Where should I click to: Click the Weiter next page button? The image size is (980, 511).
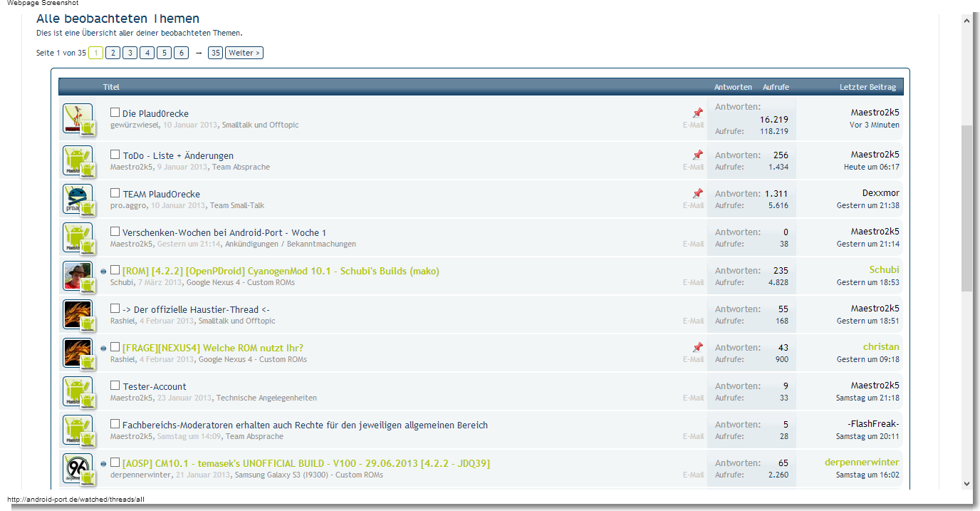click(x=244, y=53)
